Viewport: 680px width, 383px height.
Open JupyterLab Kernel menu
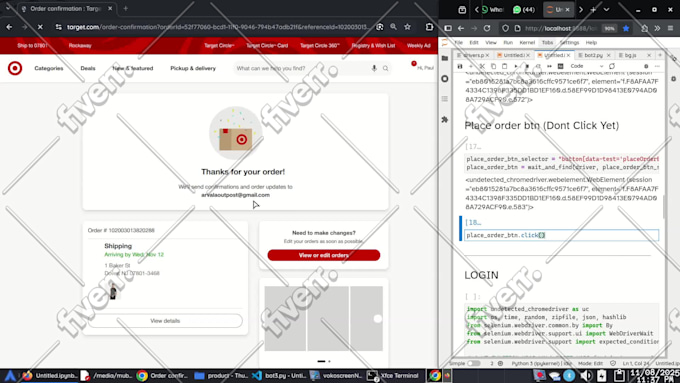click(527, 43)
